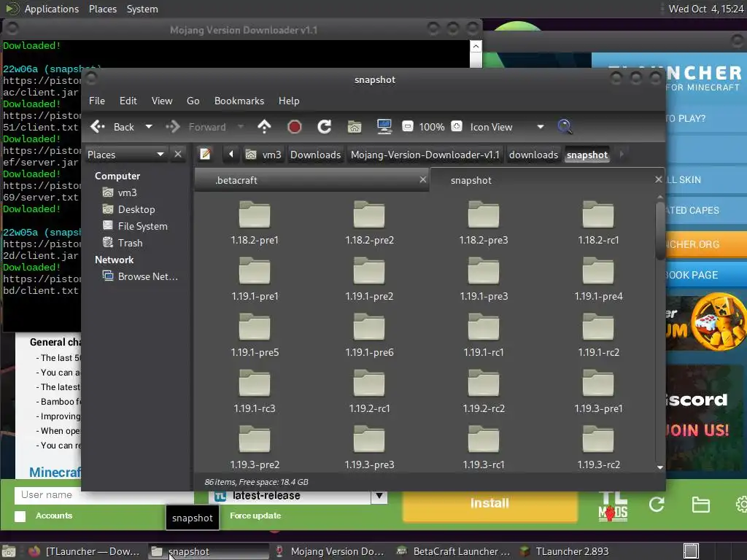Switch to BetaCraft Launcher in taskbar

[454, 551]
